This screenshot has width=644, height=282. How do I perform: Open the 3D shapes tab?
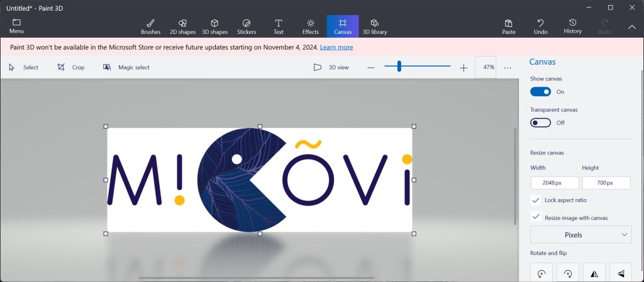[214, 26]
